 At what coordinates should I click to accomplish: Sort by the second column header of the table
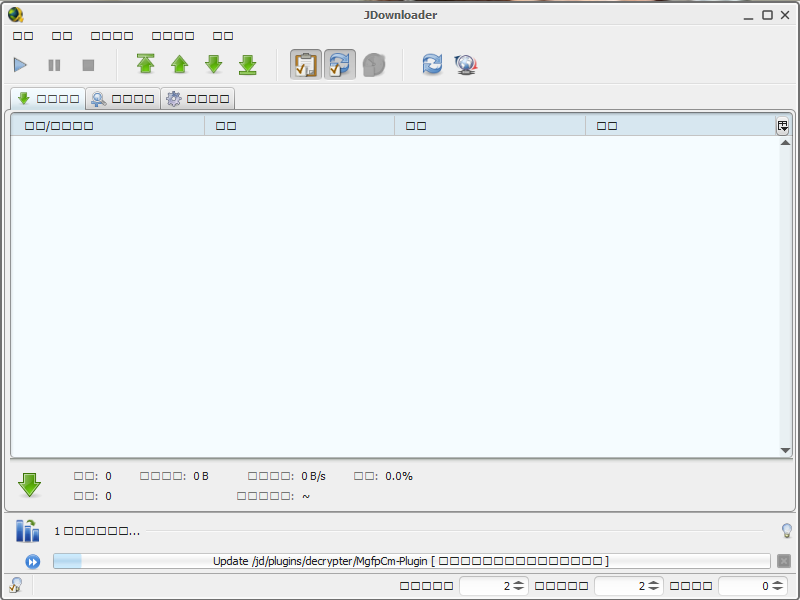[299, 126]
